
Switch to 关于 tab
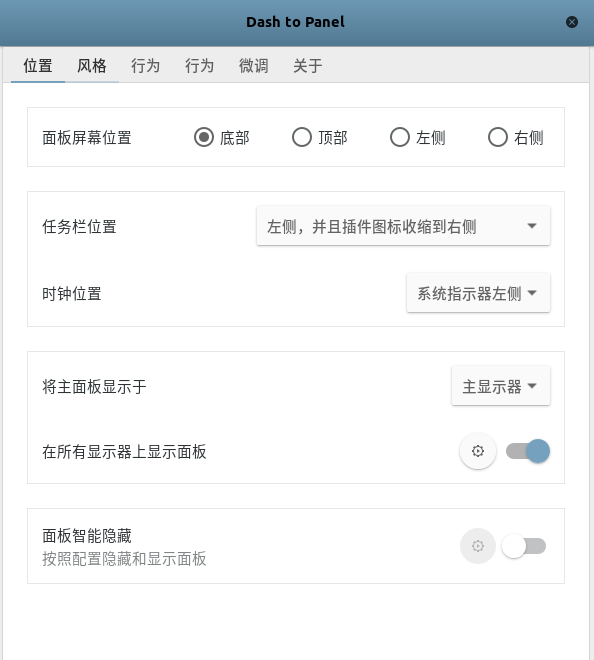pyautogui.click(x=308, y=66)
